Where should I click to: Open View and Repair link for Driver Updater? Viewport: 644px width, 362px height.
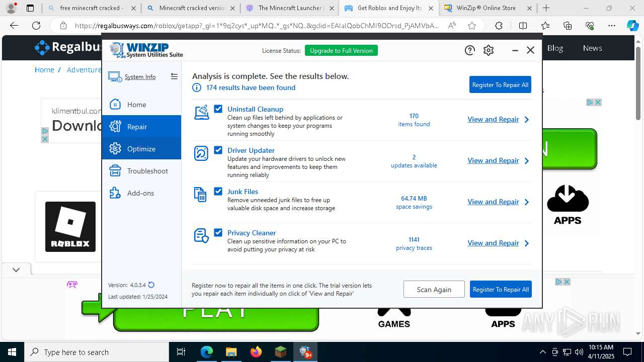click(x=493, y=160)
